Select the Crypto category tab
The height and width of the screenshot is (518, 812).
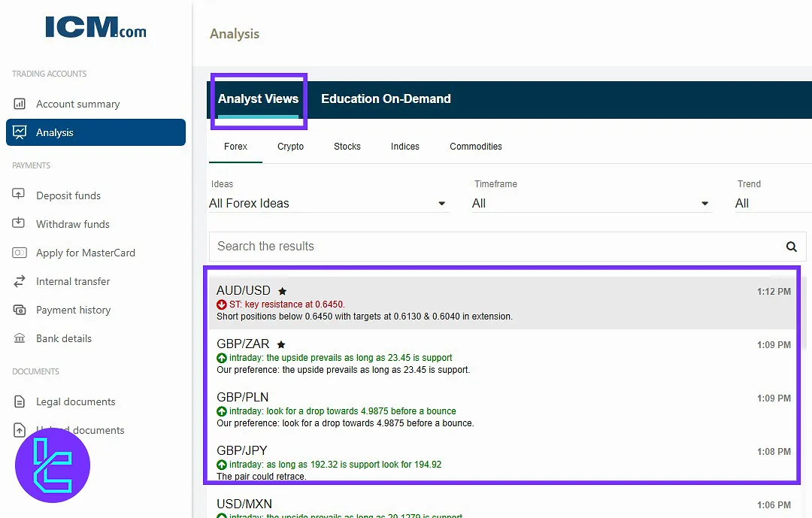[x=290, y=147]
